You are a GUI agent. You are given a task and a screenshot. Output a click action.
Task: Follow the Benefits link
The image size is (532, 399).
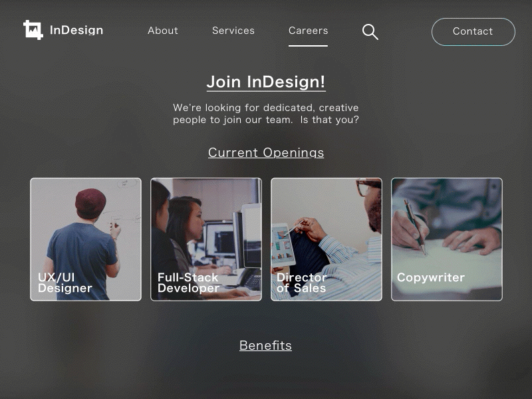[x=265, y=345]
